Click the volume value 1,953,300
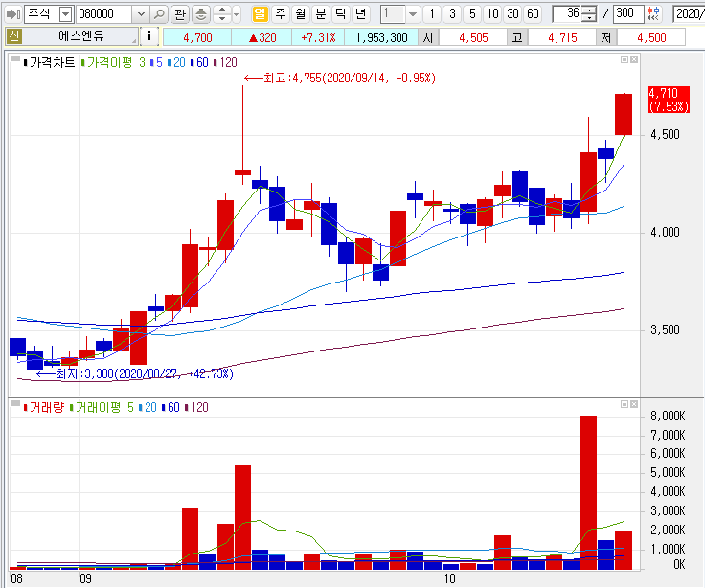The image size is (705, 588). pos(381,37)
